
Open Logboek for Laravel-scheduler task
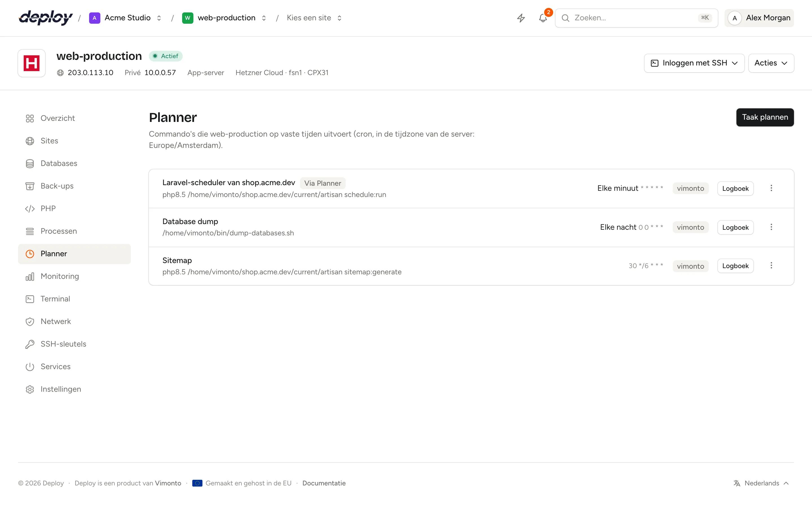coord(735,189)
